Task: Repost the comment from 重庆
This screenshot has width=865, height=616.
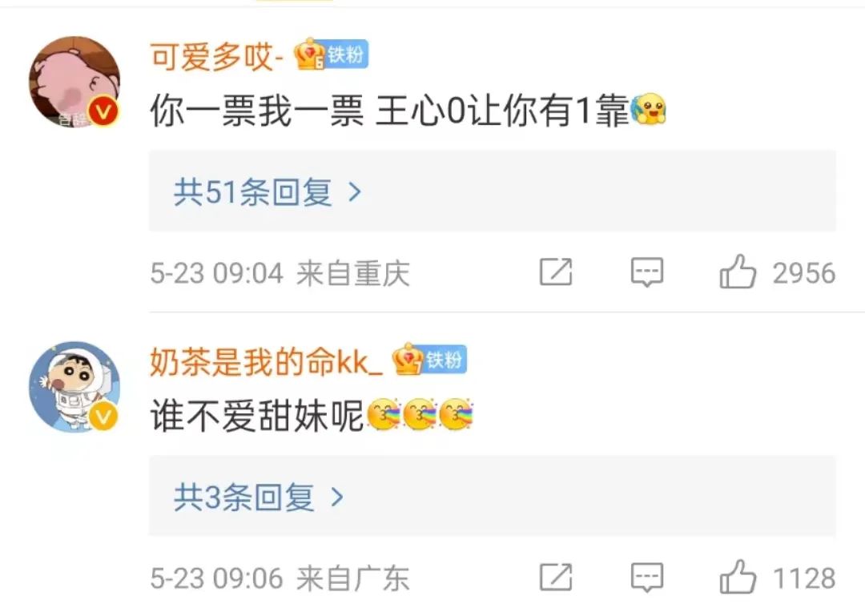Action: 556,272
